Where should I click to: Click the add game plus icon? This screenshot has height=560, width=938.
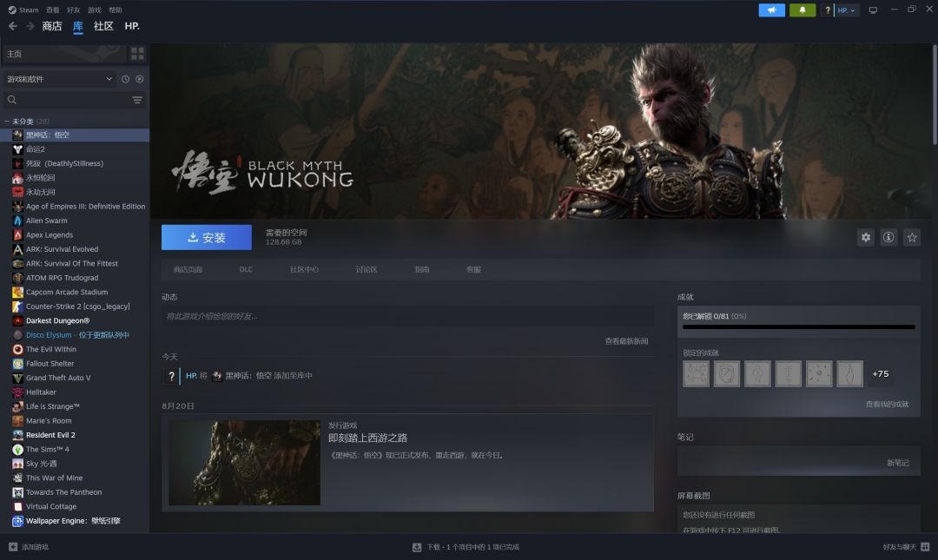13,547
